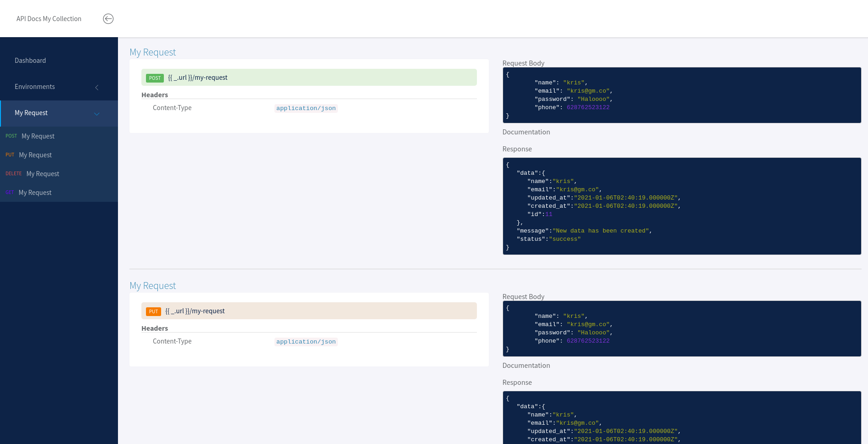
Task: Click Headers label in PUT section
Action: click(x=155, y=328)
